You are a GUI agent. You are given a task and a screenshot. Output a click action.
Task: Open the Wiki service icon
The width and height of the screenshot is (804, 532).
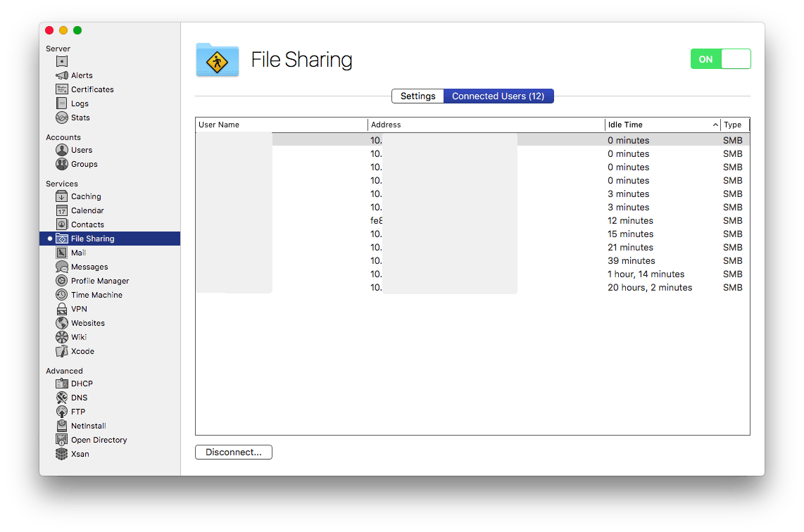(x=61, y=337)
